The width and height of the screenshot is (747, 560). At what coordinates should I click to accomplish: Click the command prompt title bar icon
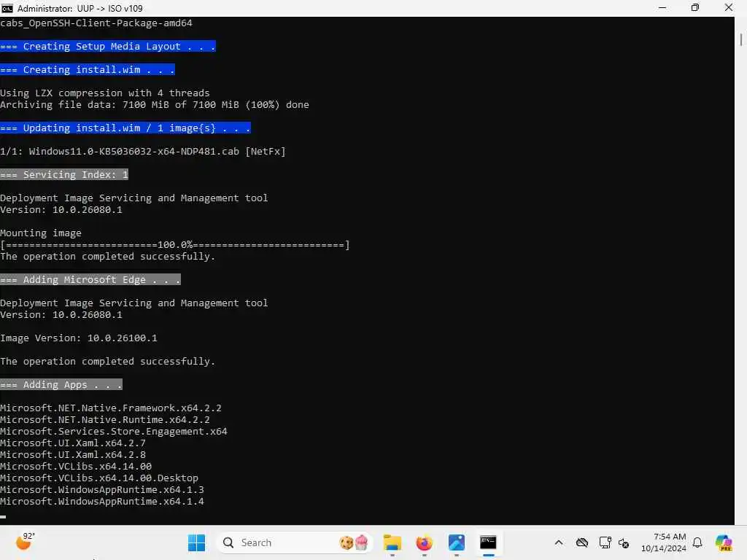coord(7,8)
